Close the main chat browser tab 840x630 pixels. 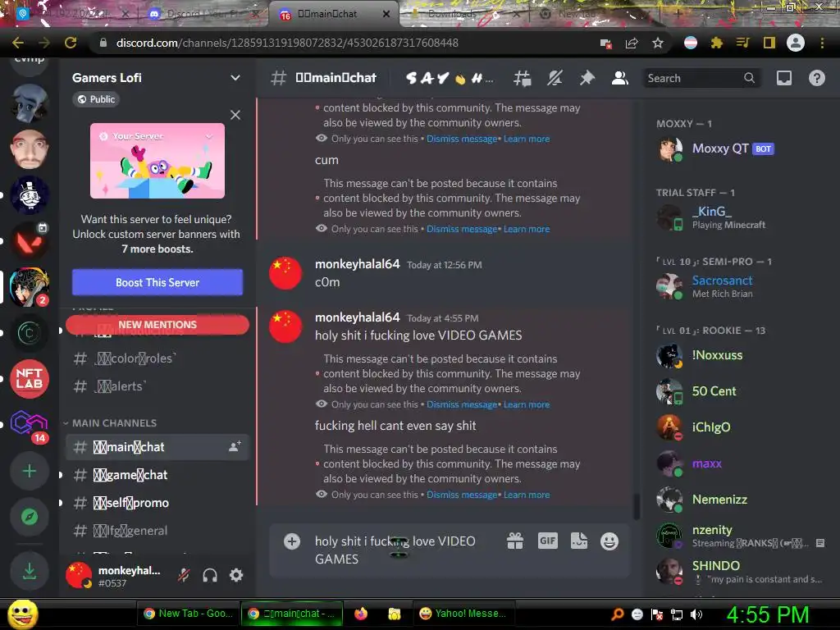click(386, 14)
